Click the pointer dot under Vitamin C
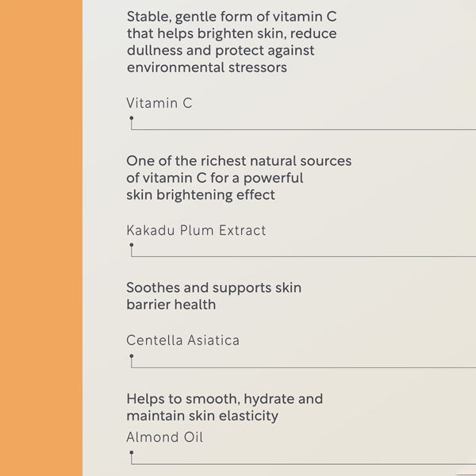Viewport: 476px width, 476px height. [132, 117]
